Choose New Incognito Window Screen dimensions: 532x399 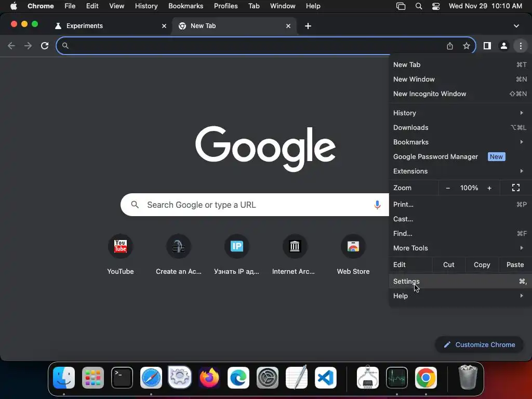click(460, 94)
